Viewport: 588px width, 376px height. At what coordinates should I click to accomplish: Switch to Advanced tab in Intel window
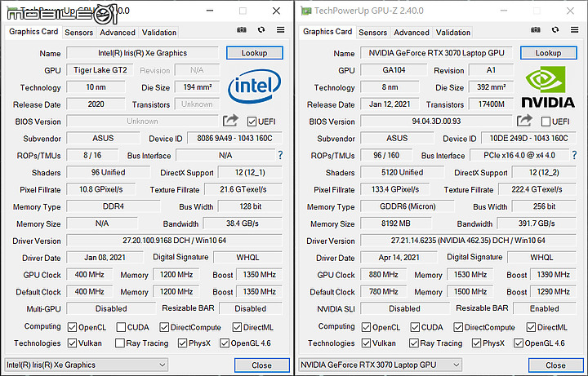click(118, 33)
